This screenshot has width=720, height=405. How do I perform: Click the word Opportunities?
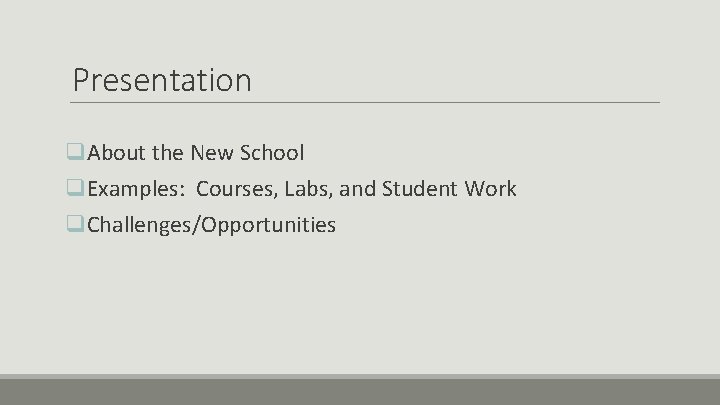[270, 225]
